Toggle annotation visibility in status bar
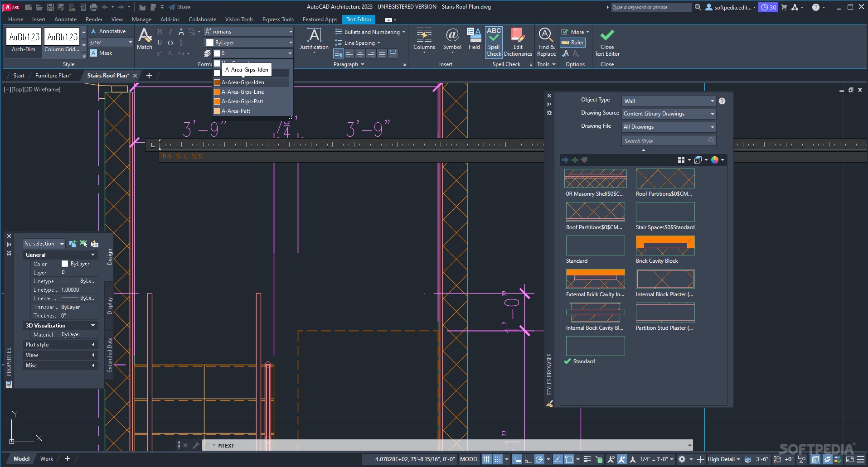 click(x=611, y=459)
